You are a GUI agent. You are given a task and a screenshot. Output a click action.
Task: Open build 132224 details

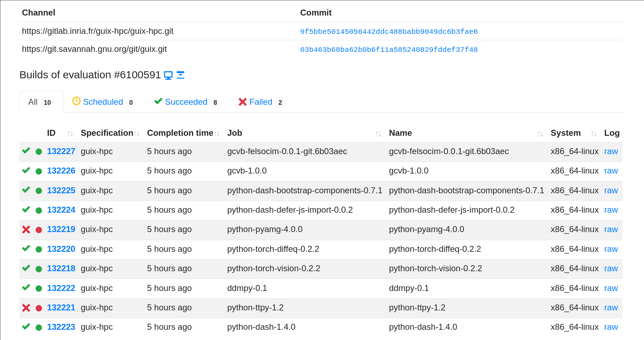click(61, 210)
